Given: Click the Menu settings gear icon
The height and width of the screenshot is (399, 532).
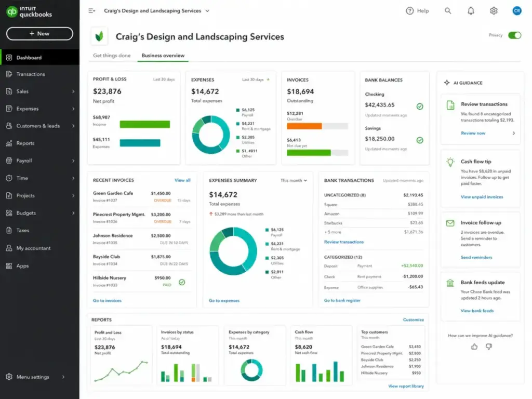Looking at the screenshot, I should pos(9,377).
